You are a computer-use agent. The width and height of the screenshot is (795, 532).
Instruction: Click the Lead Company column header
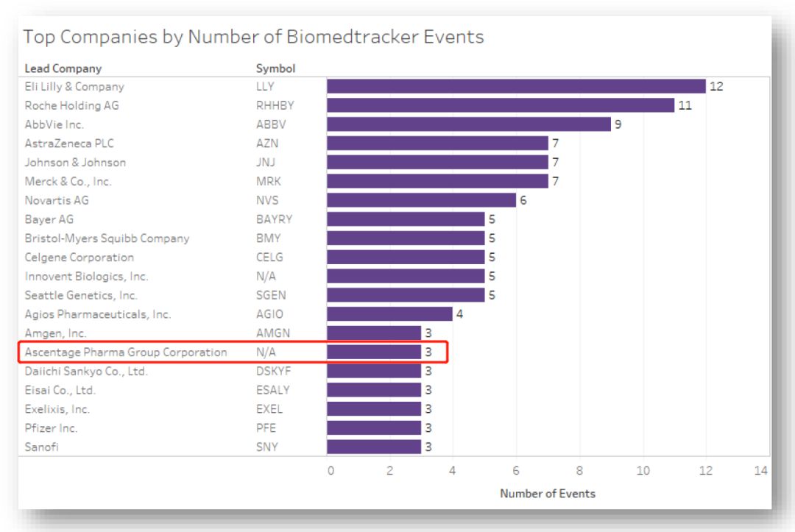click(x=63, y=68)
